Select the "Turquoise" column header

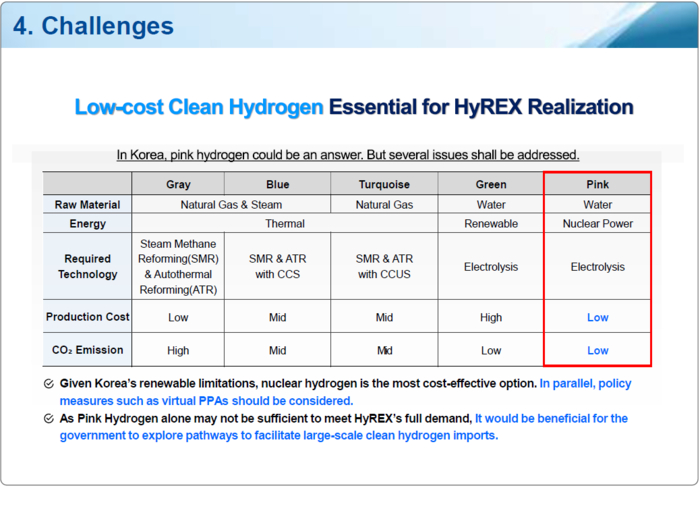coord(384,184)
